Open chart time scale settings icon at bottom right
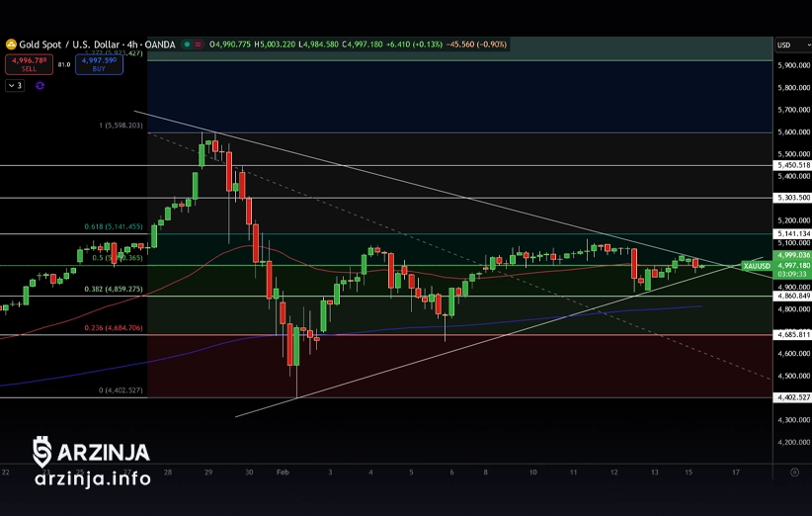812x516 pixels. [x=794, y=473]
